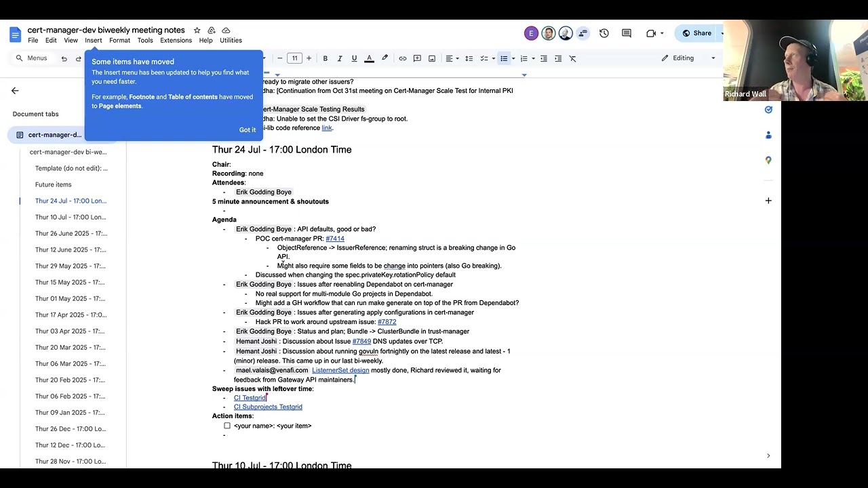
Task: Click the font size field showing 11
Action: 294,58
